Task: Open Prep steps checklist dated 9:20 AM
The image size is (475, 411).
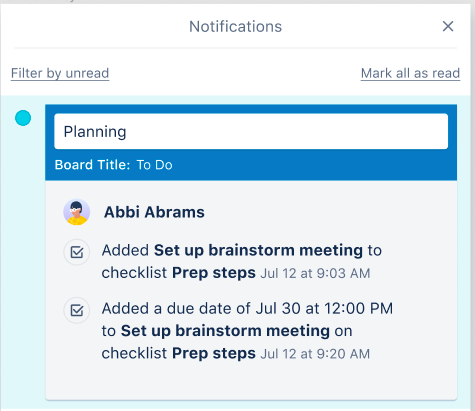Action: pos(214,353)
